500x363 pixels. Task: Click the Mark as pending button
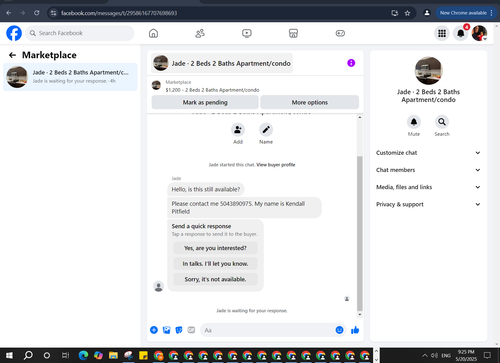[x=205, y=102]
